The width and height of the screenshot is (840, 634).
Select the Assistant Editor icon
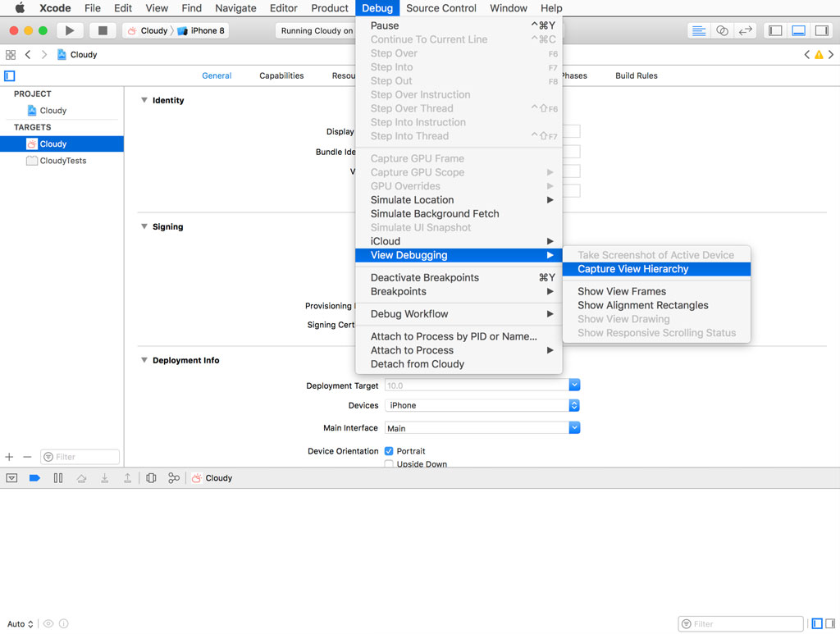[722, 30]
